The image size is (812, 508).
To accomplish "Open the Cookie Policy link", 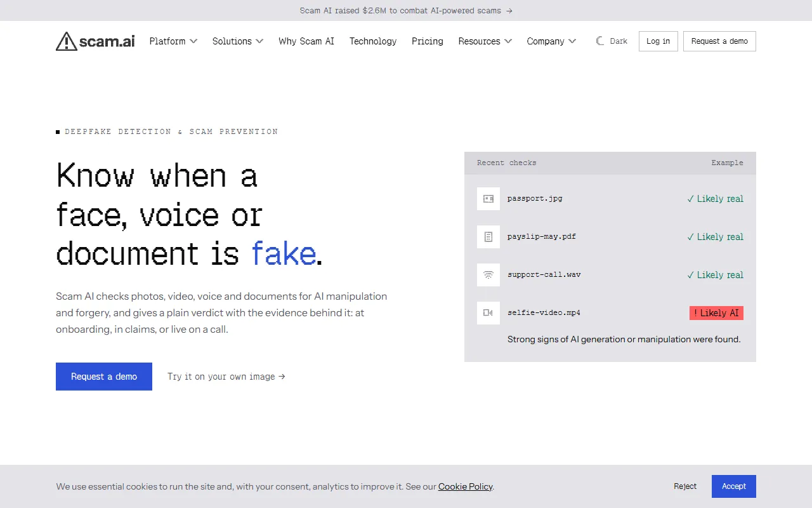I will (x=465, y=486).
